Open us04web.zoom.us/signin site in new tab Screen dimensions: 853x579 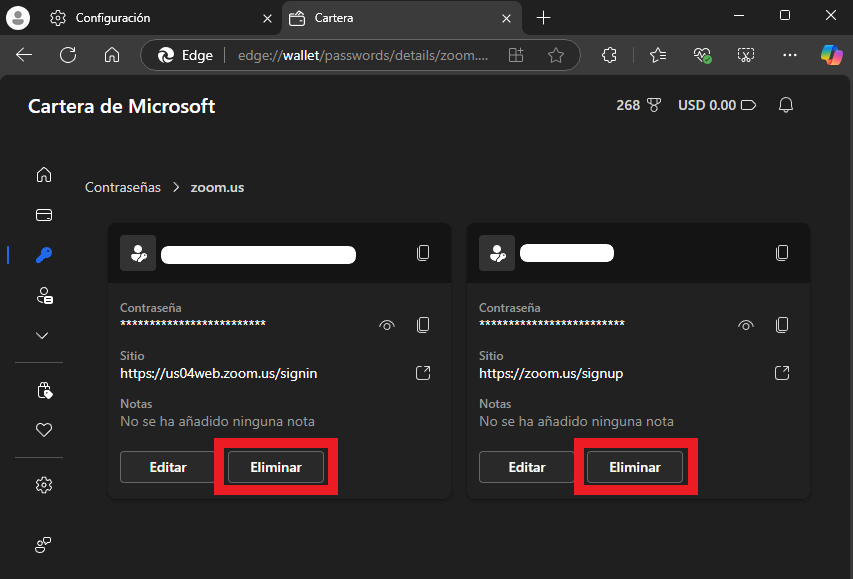click(x=423, y=373)
